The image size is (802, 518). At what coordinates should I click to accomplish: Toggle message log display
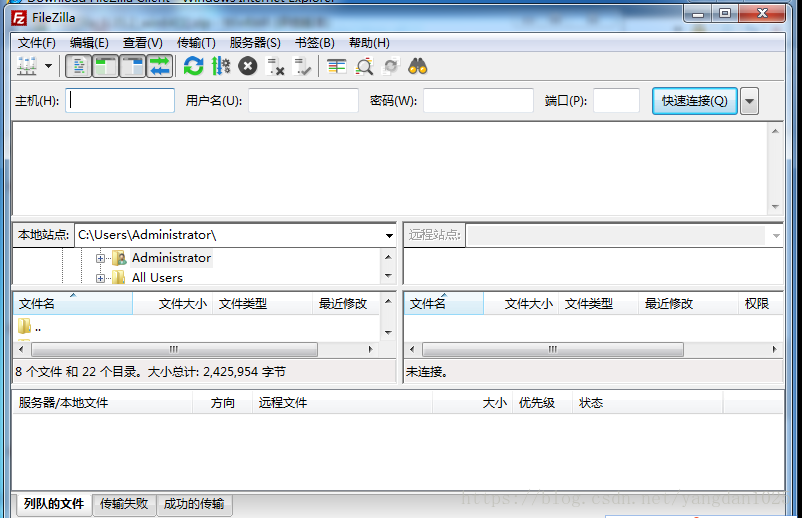click(x=79, y=66)
